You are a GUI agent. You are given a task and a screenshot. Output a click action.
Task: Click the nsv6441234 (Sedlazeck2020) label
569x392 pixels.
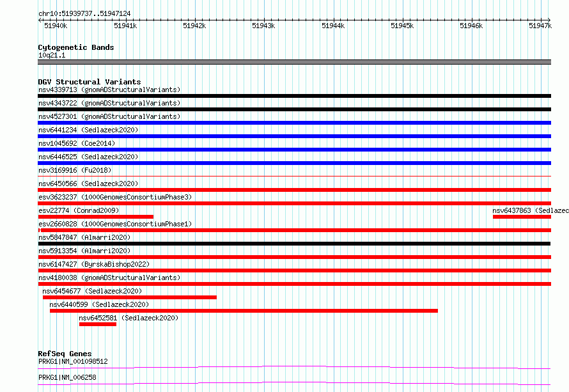click(88, 130)
